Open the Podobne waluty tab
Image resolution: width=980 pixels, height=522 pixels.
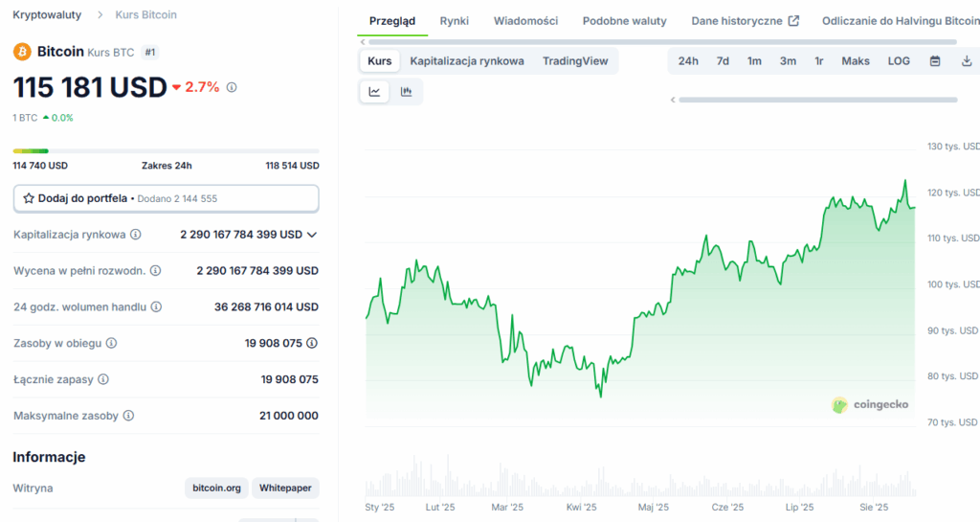click(x=624, y=21)
